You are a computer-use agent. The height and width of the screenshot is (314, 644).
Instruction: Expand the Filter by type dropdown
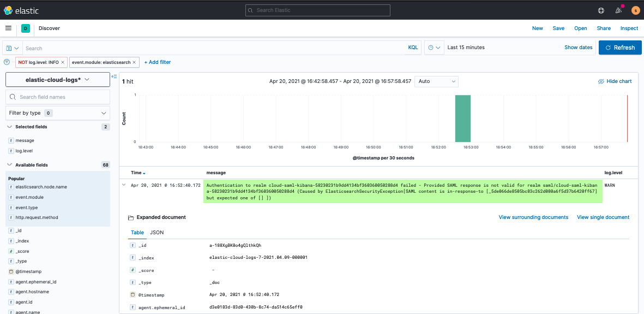[x=57, y=113]
